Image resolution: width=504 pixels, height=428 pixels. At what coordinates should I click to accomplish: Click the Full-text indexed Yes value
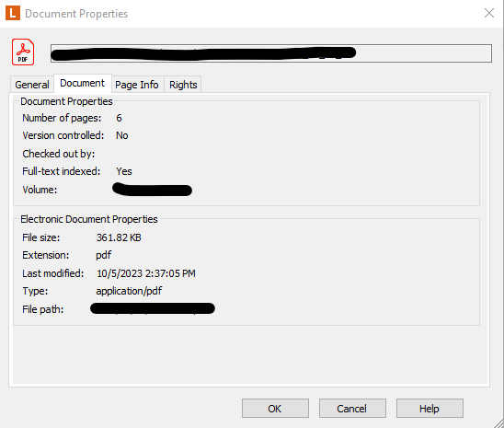[x=124, y=171]
